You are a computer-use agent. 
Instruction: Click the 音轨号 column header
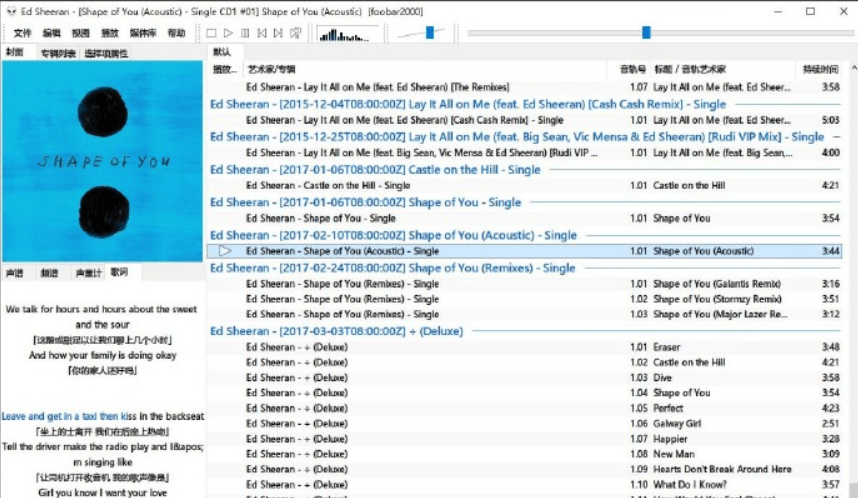point(628,69)
